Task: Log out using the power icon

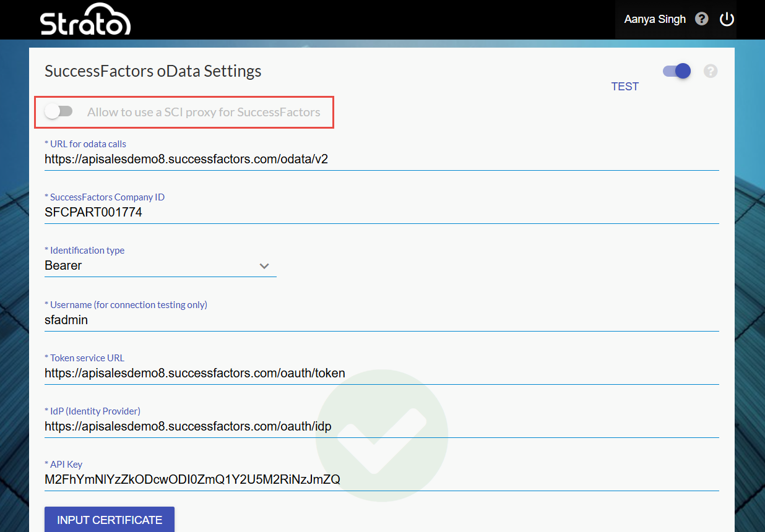Action: click(x=727, y=19)
